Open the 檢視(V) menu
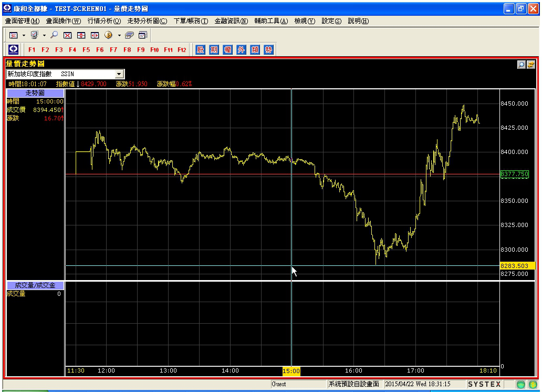Screen dimensions: 542x392 click(x=305, y=21)
